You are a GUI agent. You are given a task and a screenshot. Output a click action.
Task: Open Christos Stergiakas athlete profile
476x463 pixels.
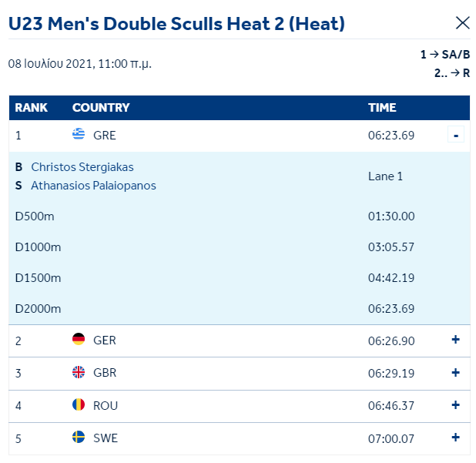[x=82, y=167]
